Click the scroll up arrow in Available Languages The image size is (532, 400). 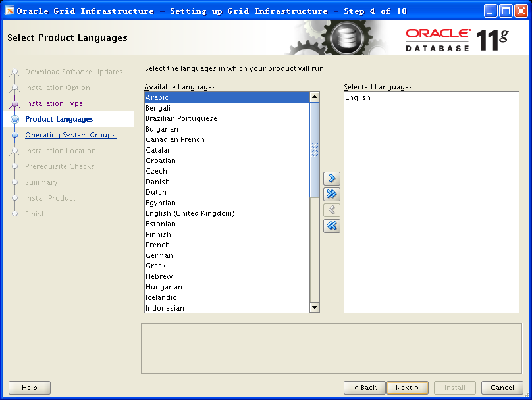pos(315,97)
